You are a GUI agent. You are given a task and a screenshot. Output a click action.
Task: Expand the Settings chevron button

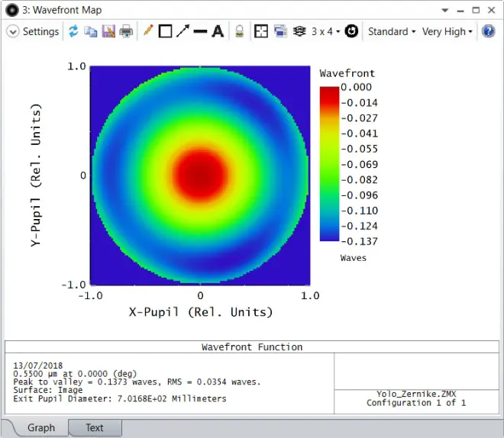13,31
